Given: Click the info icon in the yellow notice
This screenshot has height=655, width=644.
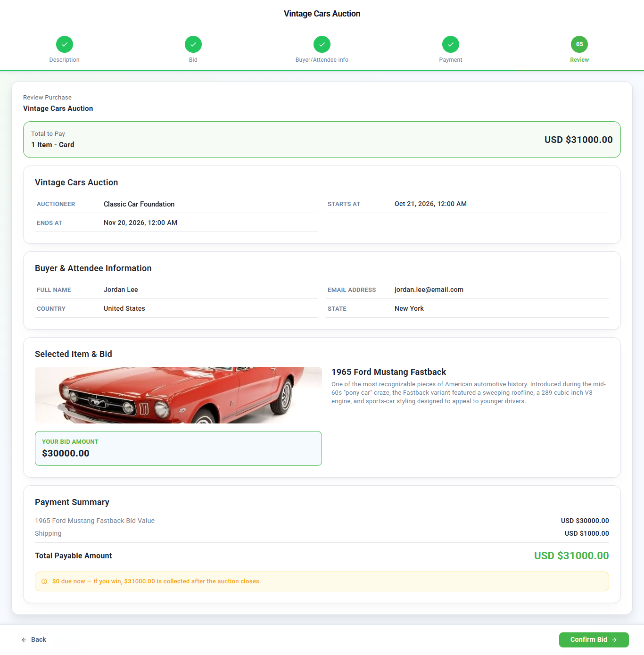Looking at the screenshot, I should point(44,581).
